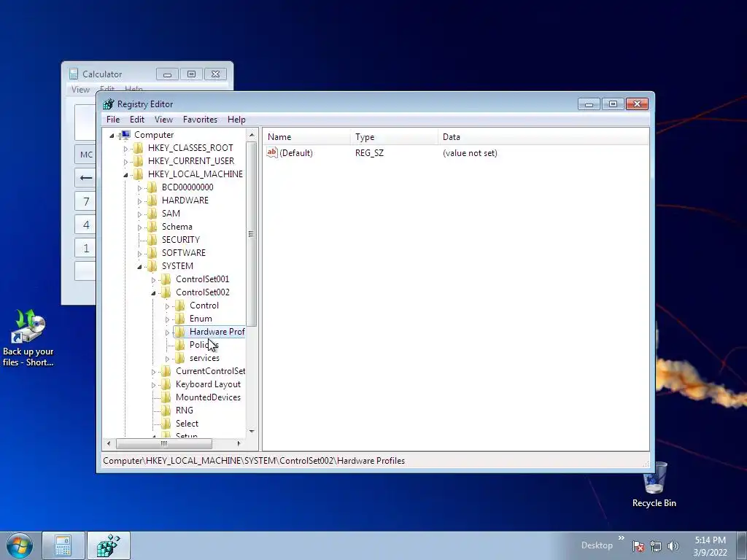Click the Action Center flag tray icon
Image resolution: width=747 pixels, height=560 pixels.
638,546
